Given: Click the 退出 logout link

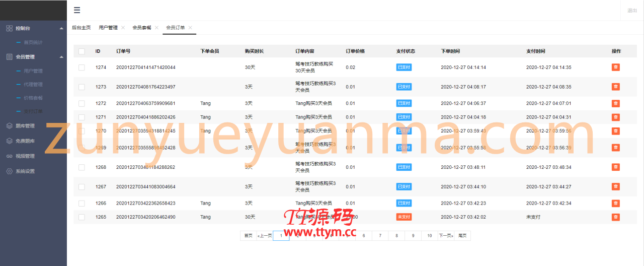Looking at the screenshot, I should 632,11.
